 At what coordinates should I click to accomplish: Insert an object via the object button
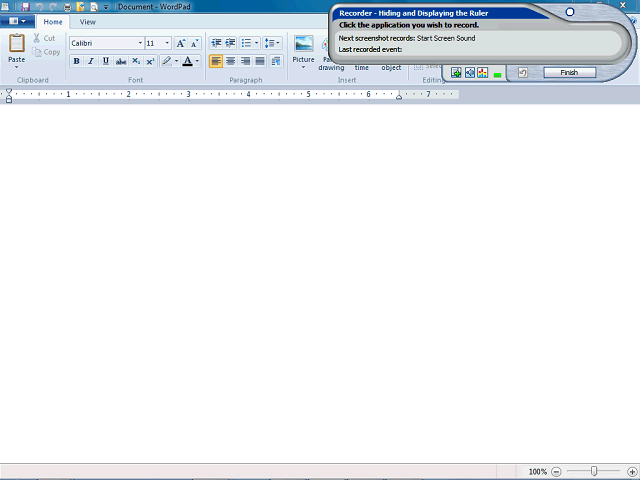click(x=391, y=67)
